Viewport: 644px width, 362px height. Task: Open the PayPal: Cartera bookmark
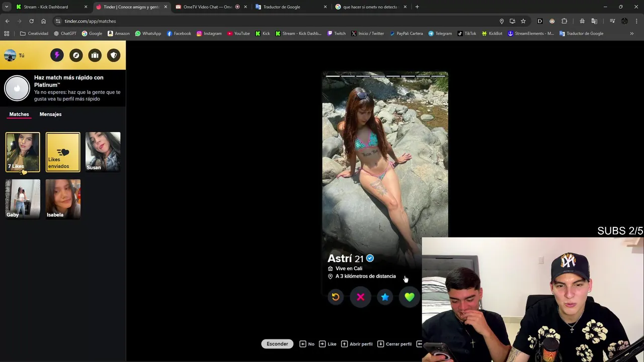[406, 34]
